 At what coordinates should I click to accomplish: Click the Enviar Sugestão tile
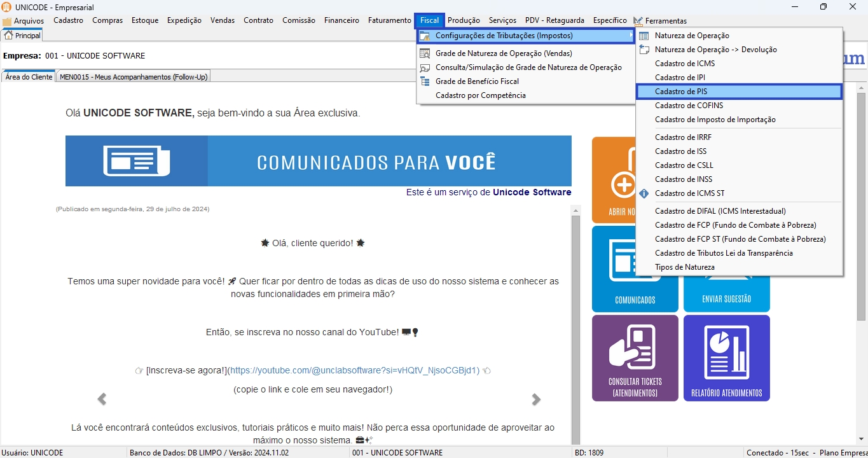(726, 294)
